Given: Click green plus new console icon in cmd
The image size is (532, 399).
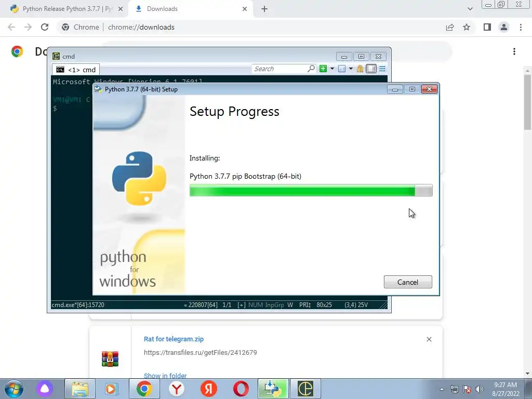Looking at the screenshot, I should tap(323, 69).
